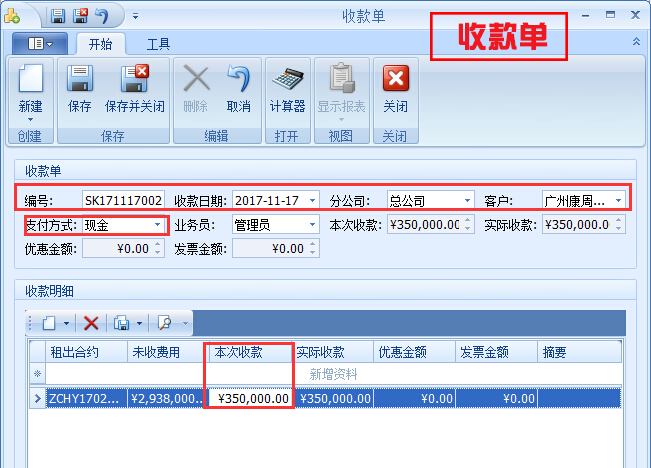This screenshot has width=651, height=468.
Task: Switch to the 工具 ribbon tab
Action: click(x=158, y=44)
